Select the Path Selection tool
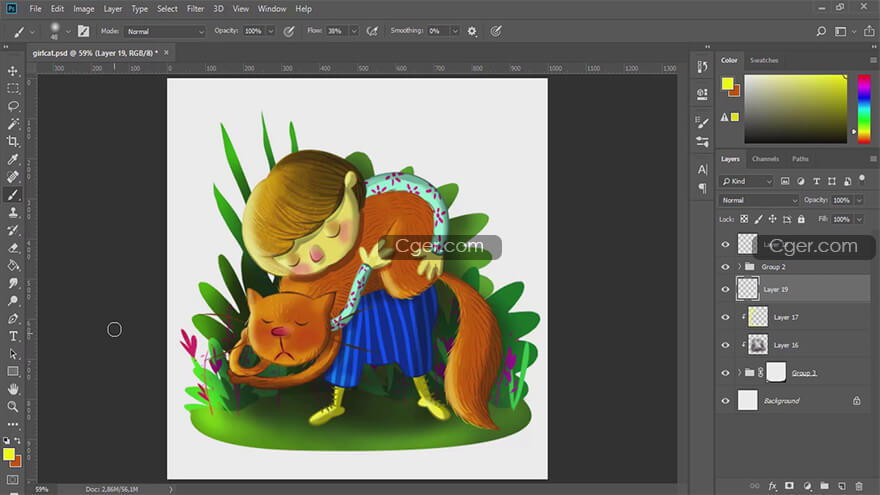Viewport: 880px width, 495px height. (13, 354)
